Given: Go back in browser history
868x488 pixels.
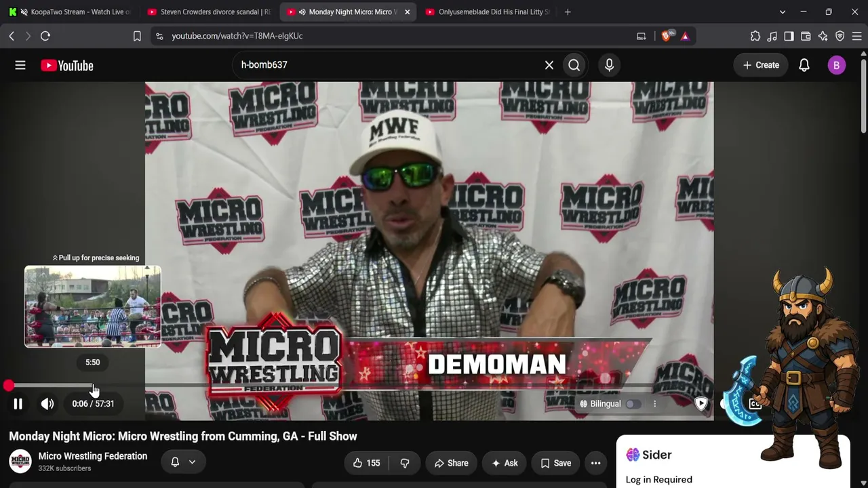Looking at the screenshot, I should pyautogui.click(x=12, y=36).
